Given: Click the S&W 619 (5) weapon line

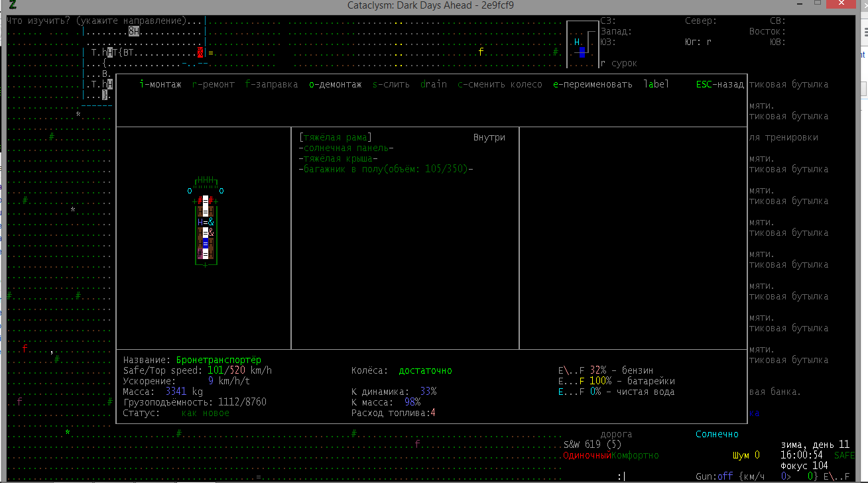Looking at the screenshot, I should [593, 445].
